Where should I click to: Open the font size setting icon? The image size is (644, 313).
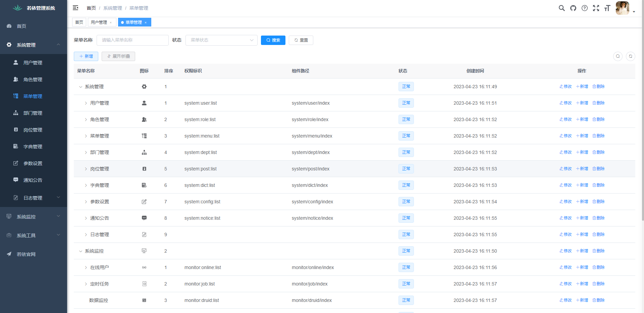click(607, 8)
